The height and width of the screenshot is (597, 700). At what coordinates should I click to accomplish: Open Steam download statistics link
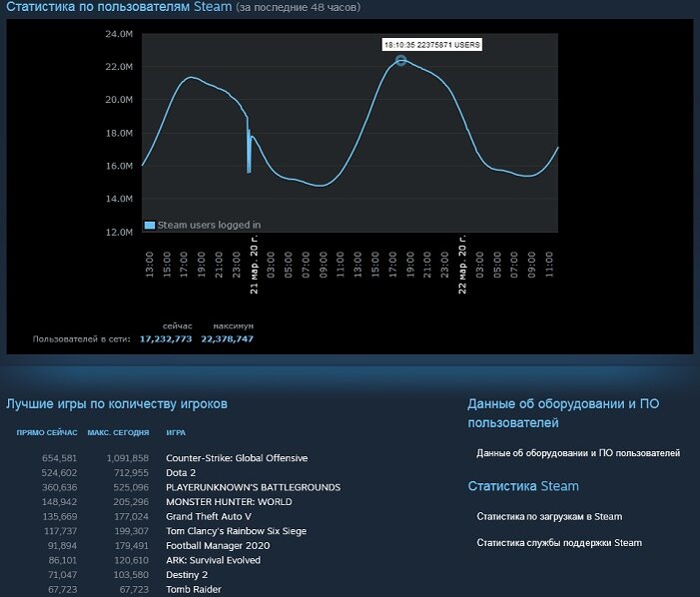[549, 517]
